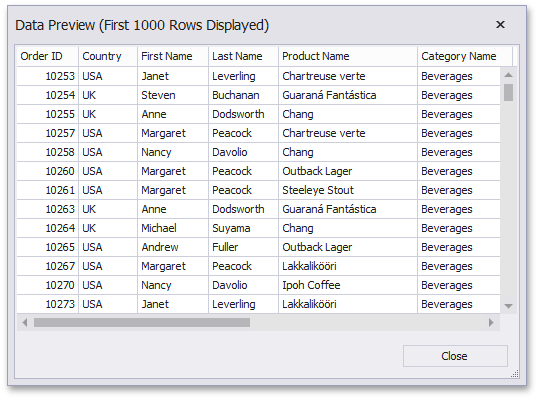The height and width of the screenshot is (401, 540).
Task: Click the vertical scrollbar down arrow
Action: point(508,306)
